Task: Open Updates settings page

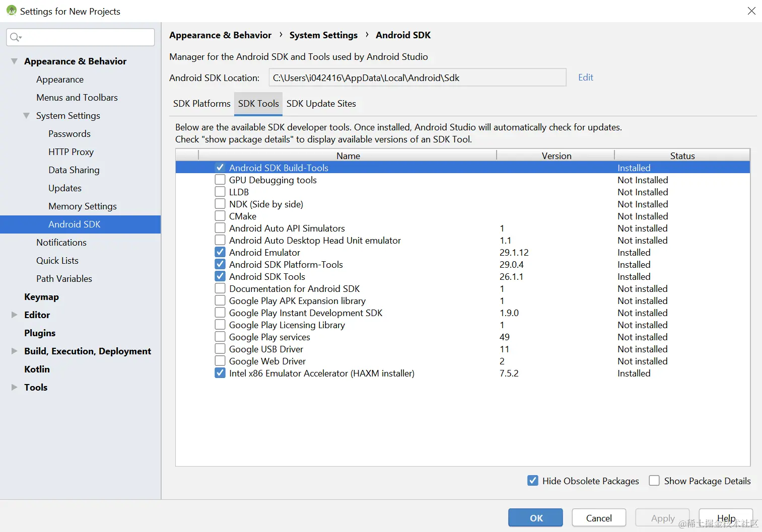Action: [65, 188]
